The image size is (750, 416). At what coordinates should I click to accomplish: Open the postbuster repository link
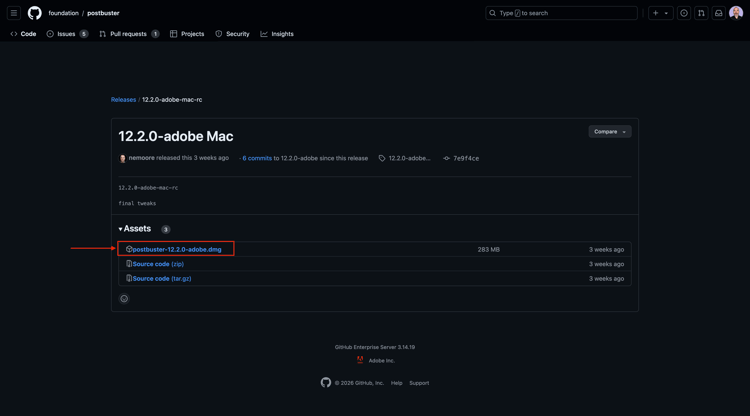pyautogui.click(x=103, y=13)
